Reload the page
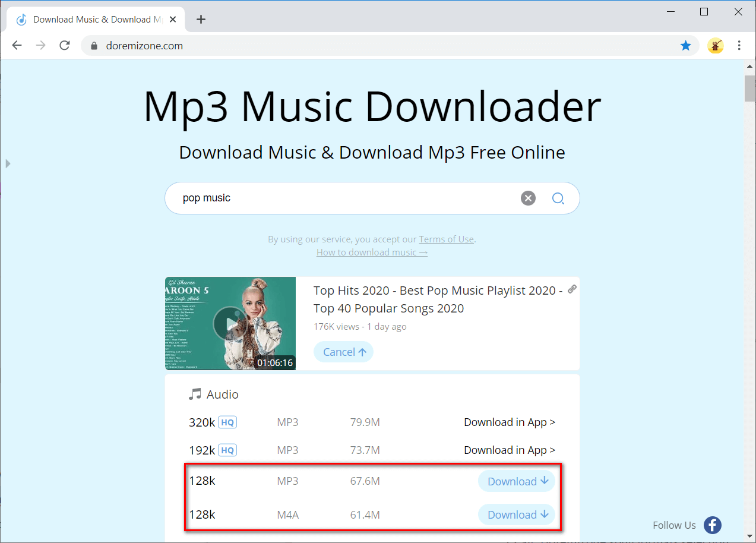756x543 pixels. 65,46
